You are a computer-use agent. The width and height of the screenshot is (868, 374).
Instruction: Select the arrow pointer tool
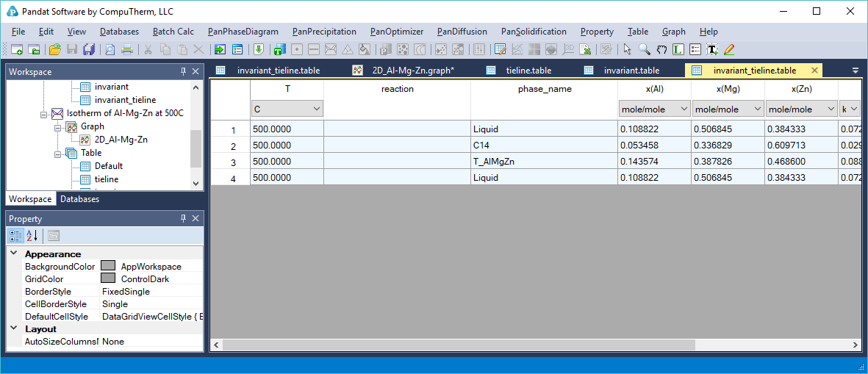click(627, 49)
